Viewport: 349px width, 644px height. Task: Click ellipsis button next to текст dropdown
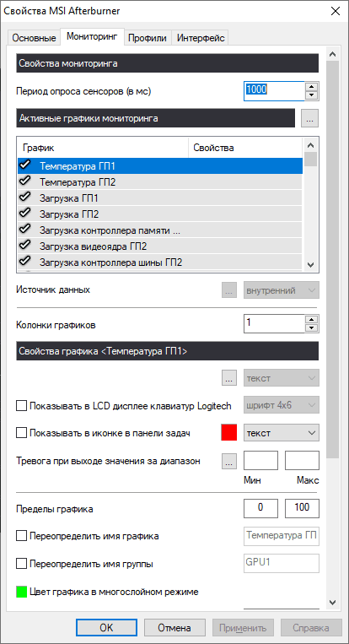point(229,378)
